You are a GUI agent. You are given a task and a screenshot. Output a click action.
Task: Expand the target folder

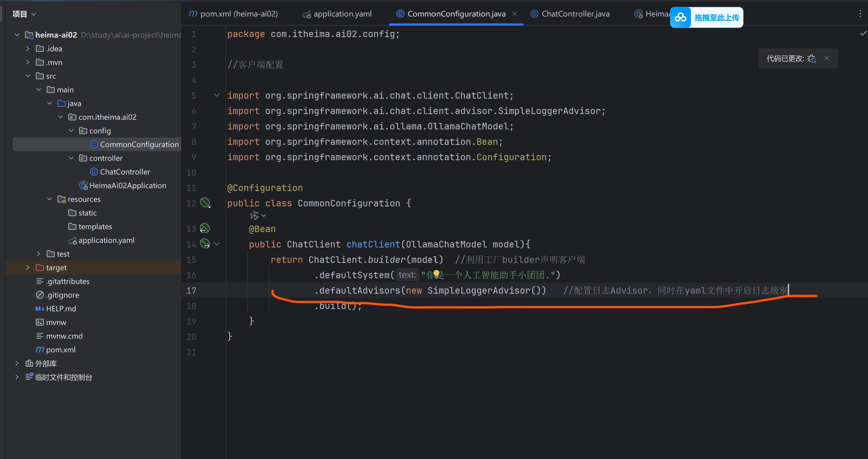28,267
